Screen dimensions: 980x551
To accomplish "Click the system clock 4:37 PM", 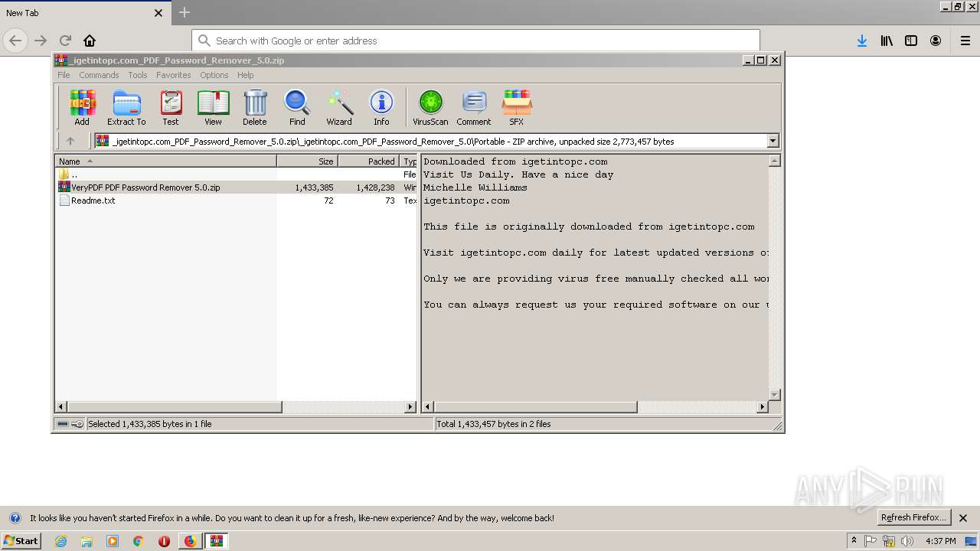I will point(940,541).
